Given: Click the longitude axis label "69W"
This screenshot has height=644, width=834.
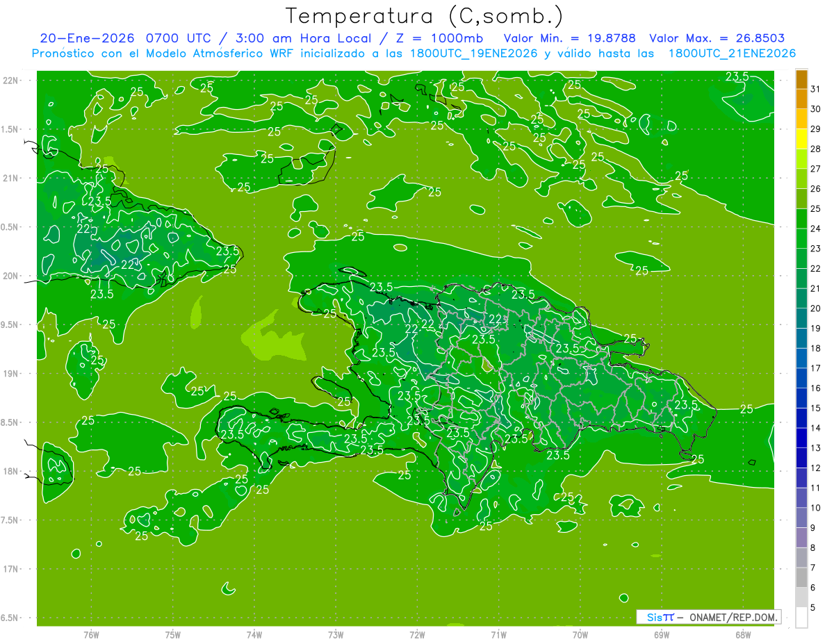Looking at the screenshot, I should coord(662,634).
